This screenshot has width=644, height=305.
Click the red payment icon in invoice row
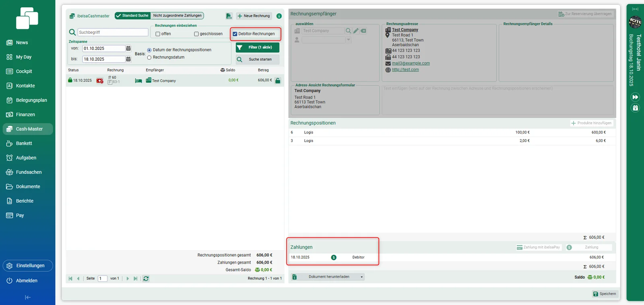point(100,81)
